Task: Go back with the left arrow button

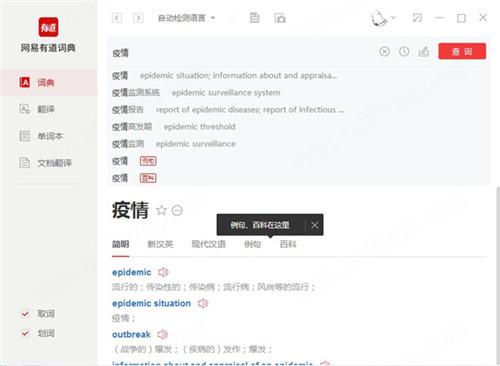Action: (x=117, y=18)
